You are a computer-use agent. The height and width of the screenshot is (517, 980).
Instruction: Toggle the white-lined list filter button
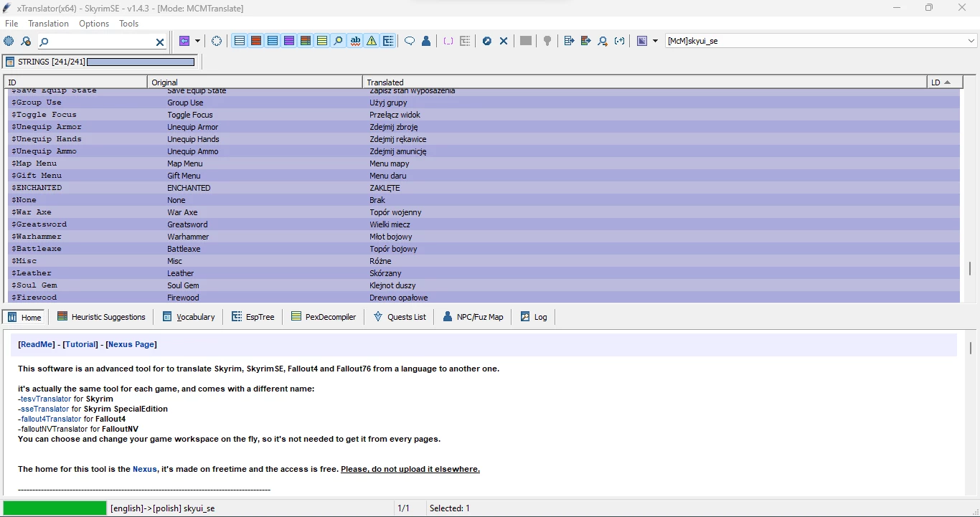[x=240, y=41]
